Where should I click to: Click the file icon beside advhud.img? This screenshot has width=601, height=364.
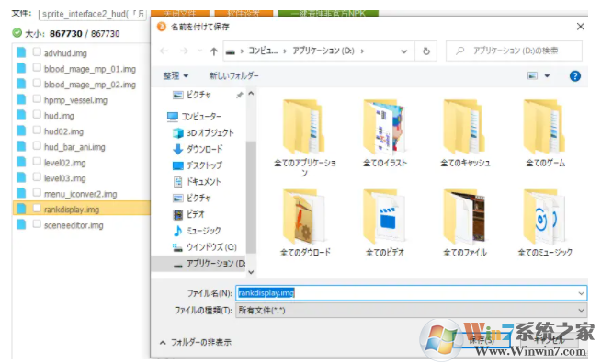point(21,52)
